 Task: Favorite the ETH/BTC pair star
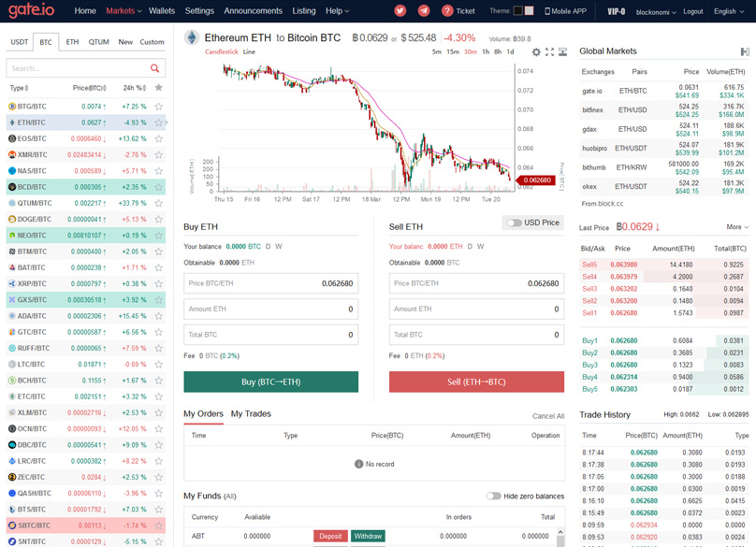[159, 122]
